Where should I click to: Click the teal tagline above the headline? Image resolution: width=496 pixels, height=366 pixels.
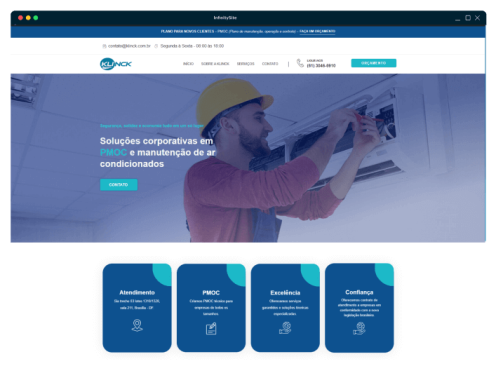[152, 126]
